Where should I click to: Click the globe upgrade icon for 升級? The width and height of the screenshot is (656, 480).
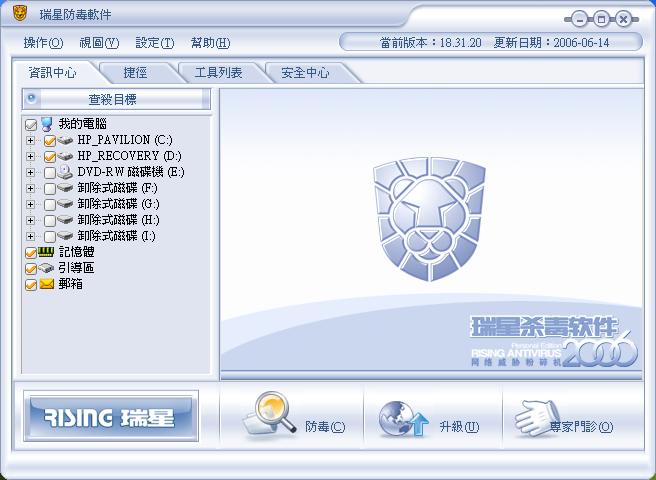(404, 420)
